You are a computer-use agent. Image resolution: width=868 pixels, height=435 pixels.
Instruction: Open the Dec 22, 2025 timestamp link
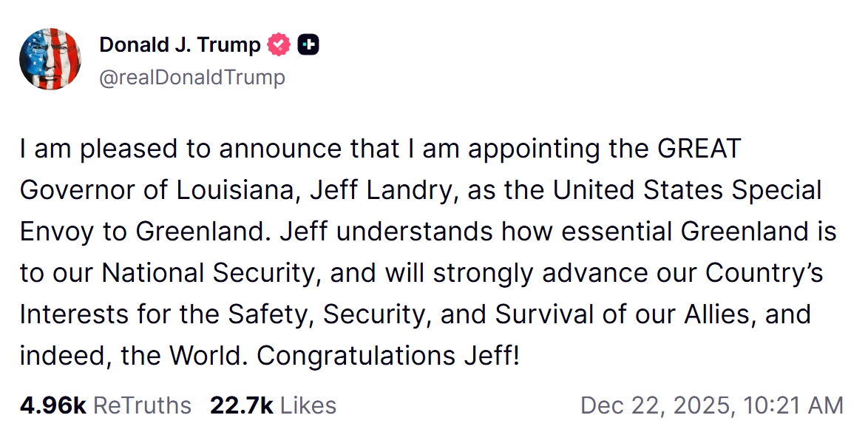pyautogui.click(x=654, y=405)
